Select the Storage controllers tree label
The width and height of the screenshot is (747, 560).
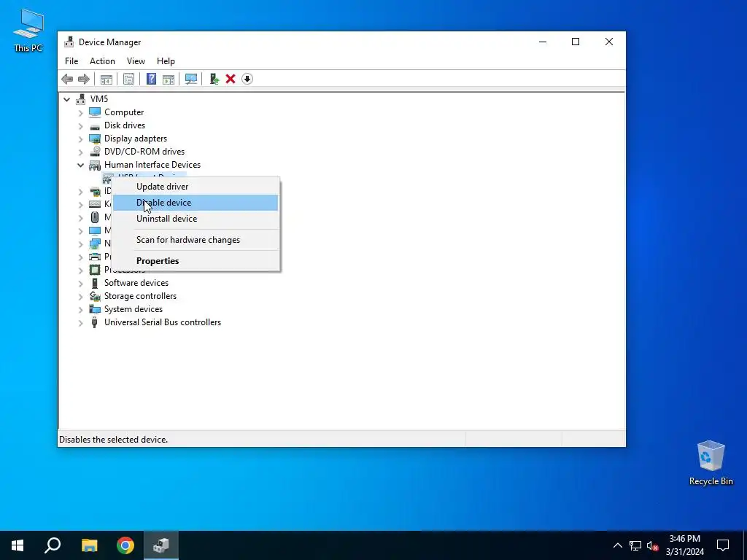click(x=141, y=296)
